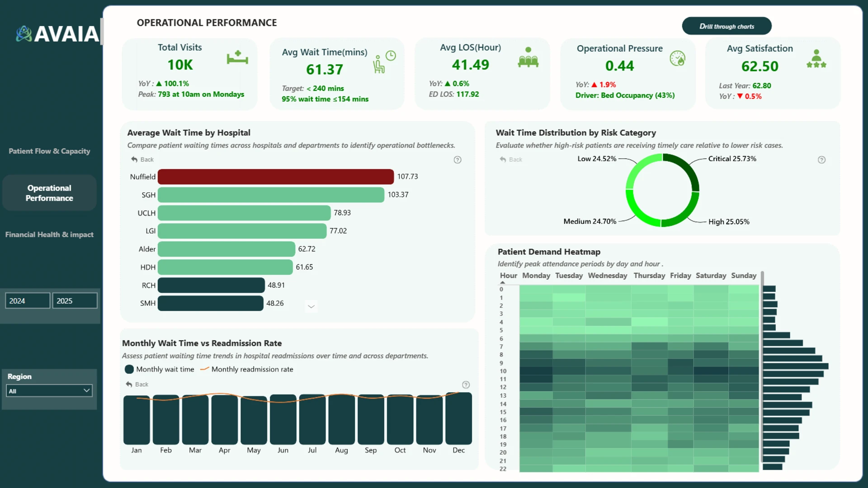
Task: Open help icon on Risk Category chart
Action: coord(821,160)
